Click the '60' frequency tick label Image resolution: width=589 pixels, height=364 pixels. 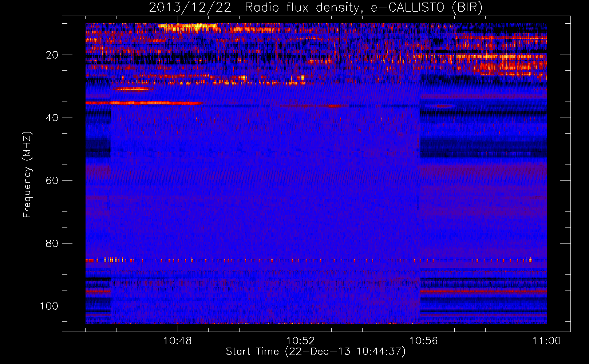[52, 181]
